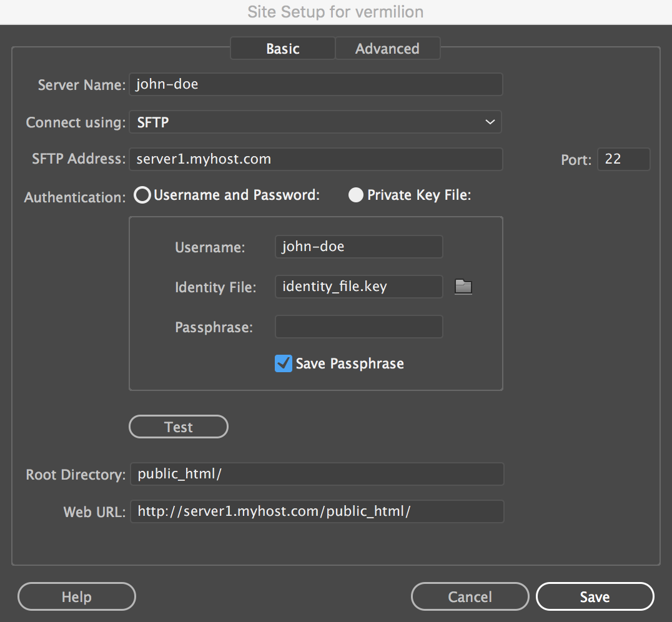Click the Username field showing john-doe
The height and width of the screenshot is (622, 672).
click(x=358, y=246)
